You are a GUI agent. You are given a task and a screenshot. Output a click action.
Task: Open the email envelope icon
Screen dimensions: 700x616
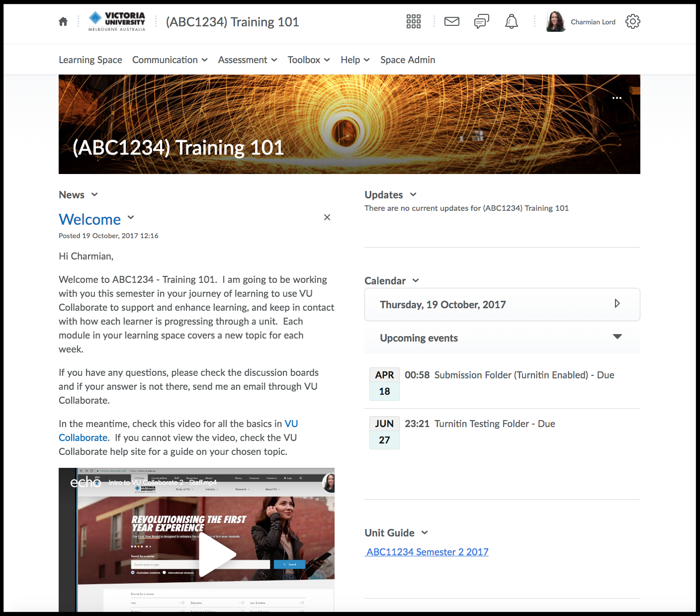(x=451, y=21)
